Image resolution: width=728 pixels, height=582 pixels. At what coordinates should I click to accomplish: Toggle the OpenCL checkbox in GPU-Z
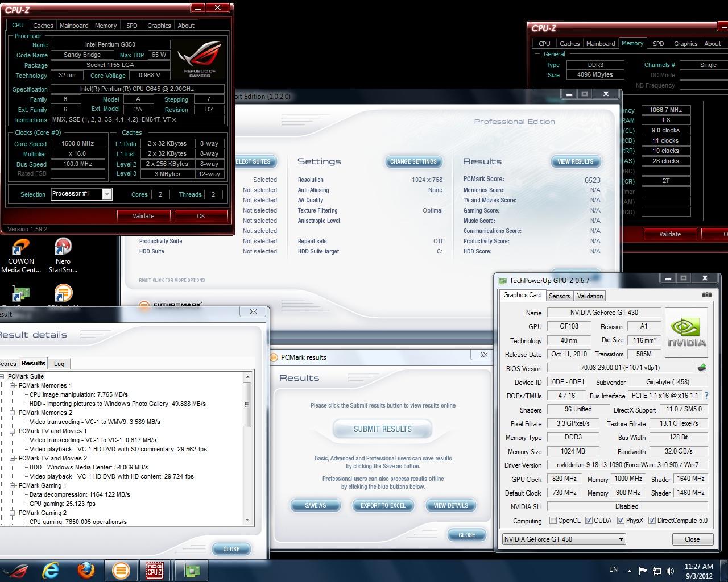click(x=553, y=520)
